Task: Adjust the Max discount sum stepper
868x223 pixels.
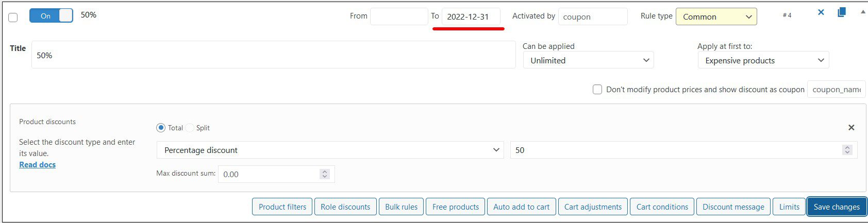Action: [324, 174]
